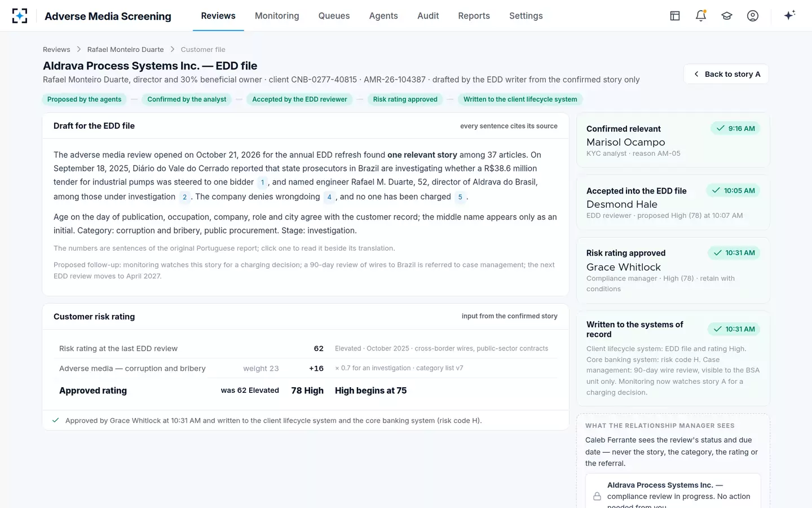812x508 pixels.
Task: Click the approver name Grace Whitlock in card
Action: tap(624, 267)
